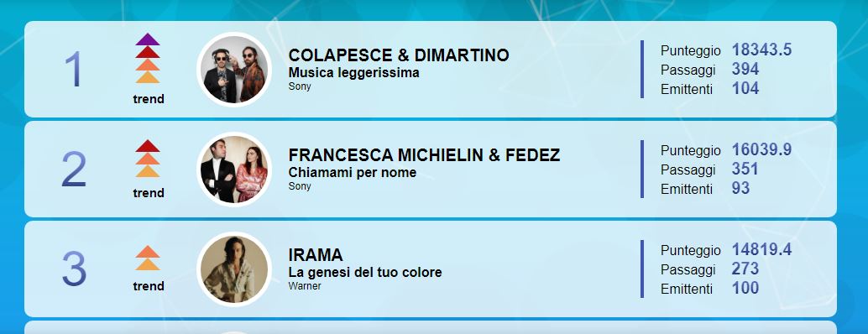Open Irama artist photo
This screenshot has height=334, width=868.
pos(234,269)
